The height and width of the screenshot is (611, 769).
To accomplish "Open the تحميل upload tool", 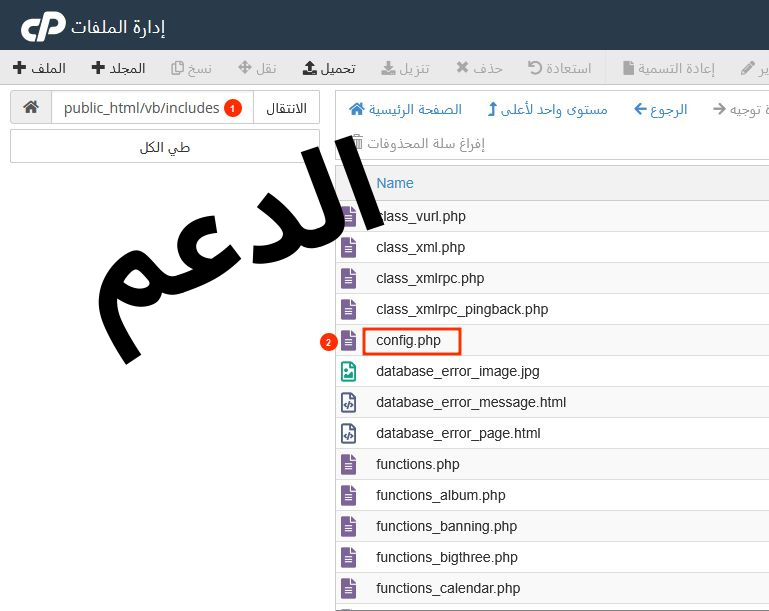I will 329,69.
